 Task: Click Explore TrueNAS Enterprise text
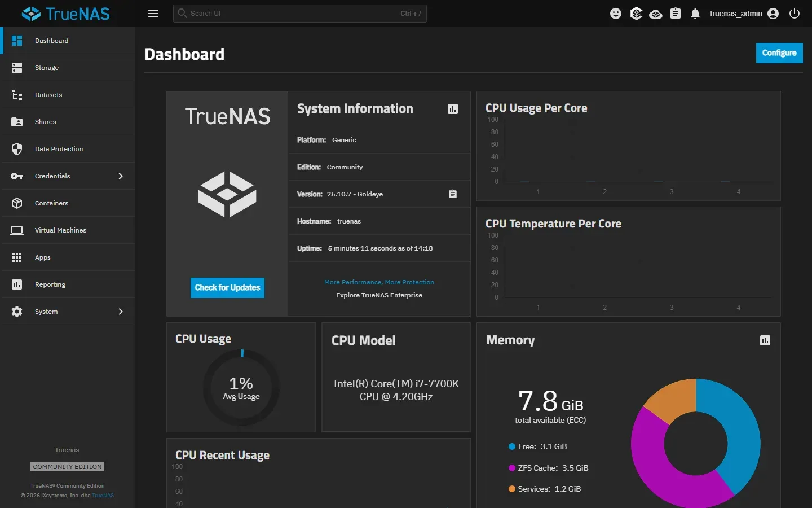pyautogui.click(x=379, y=295)
